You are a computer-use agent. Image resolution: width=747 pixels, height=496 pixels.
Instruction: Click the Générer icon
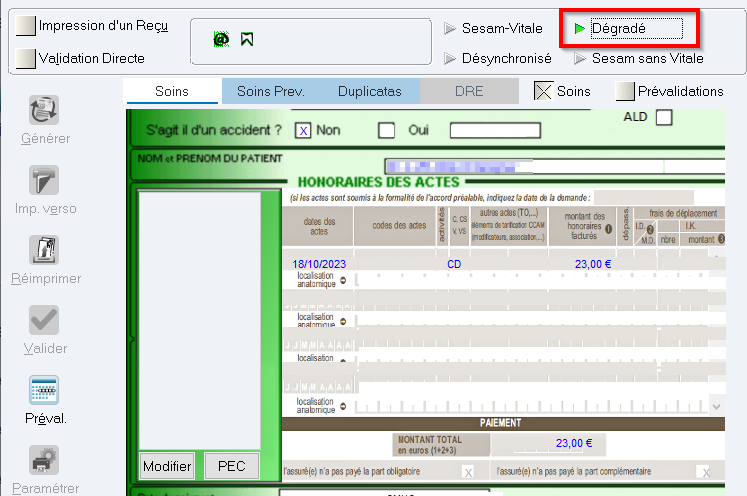(x=44, y=110)
